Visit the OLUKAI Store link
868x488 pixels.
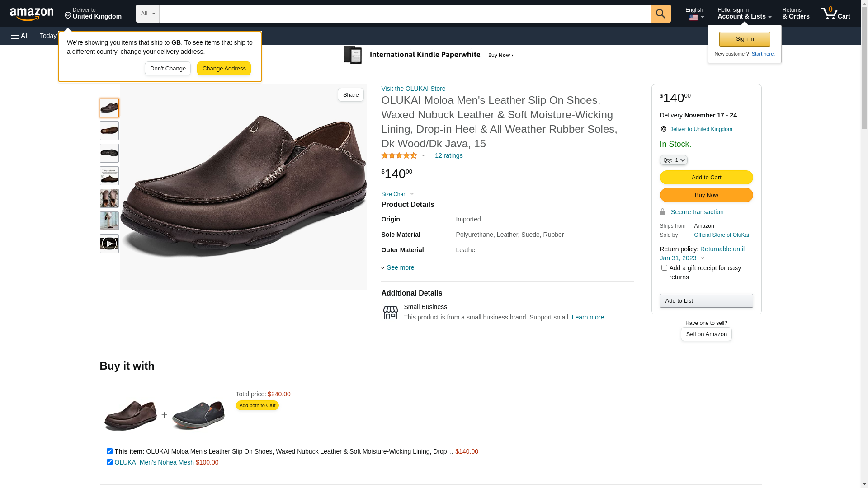click(413, 89)
